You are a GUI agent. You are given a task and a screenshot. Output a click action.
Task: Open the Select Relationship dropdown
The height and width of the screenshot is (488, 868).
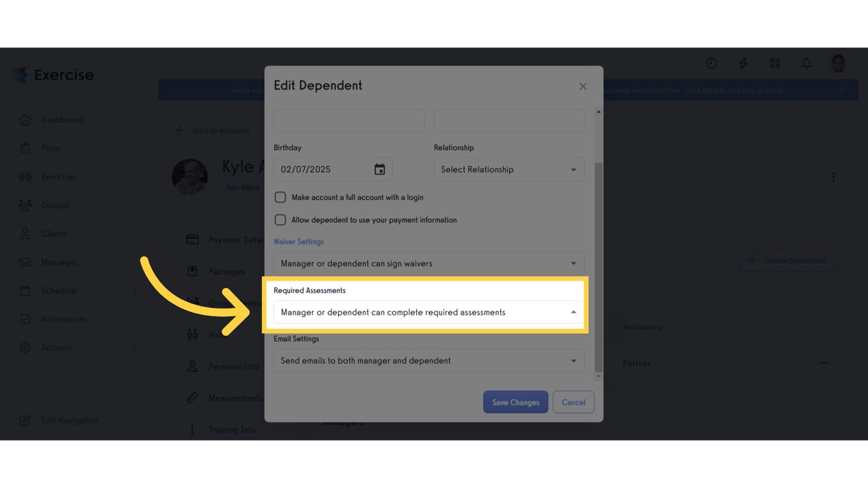(x=508, y=169)
